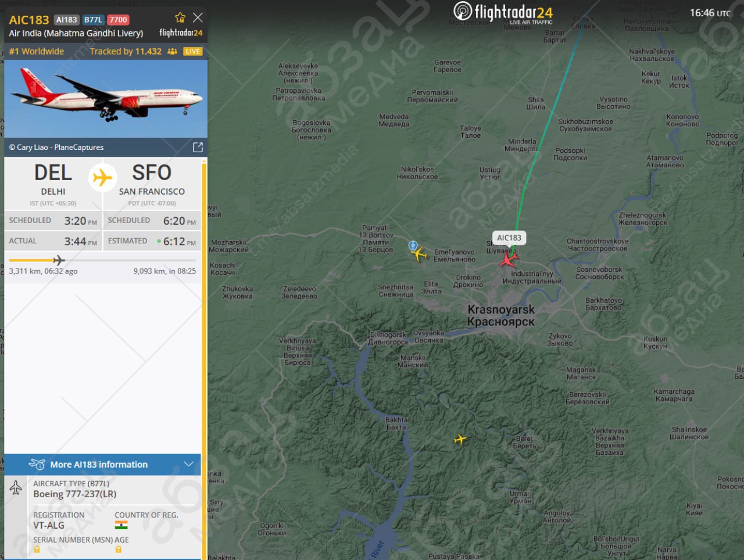The image size is (744, 560).
Task: Favorite flight AIC183 with the star icon
Action: point(180,17)
